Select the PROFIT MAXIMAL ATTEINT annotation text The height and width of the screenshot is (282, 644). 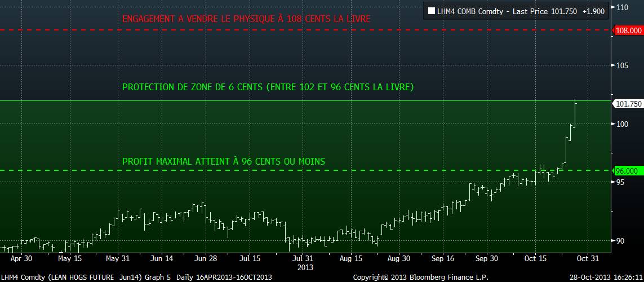223,161
